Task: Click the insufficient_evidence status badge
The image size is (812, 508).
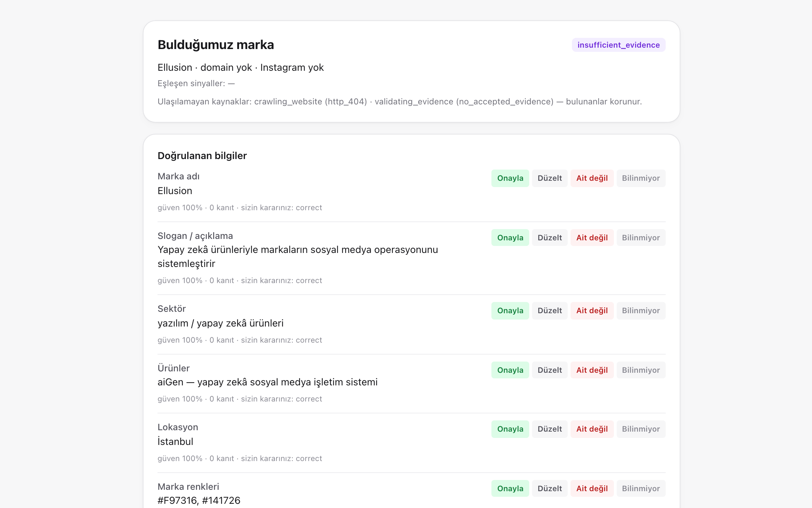Action: pyautogui.click(x=618, y=45)
